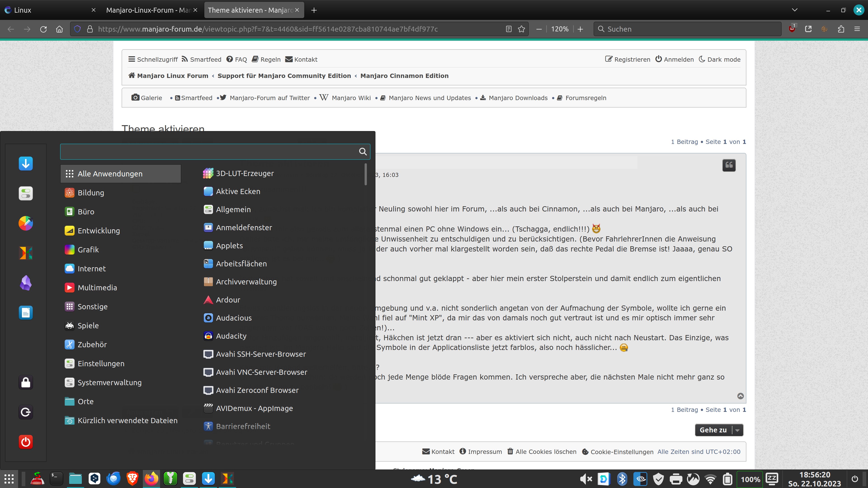Unmute the volume in the system tray
Image resolution: width=868 pixels, height=488 pixels.
point(586,479)
